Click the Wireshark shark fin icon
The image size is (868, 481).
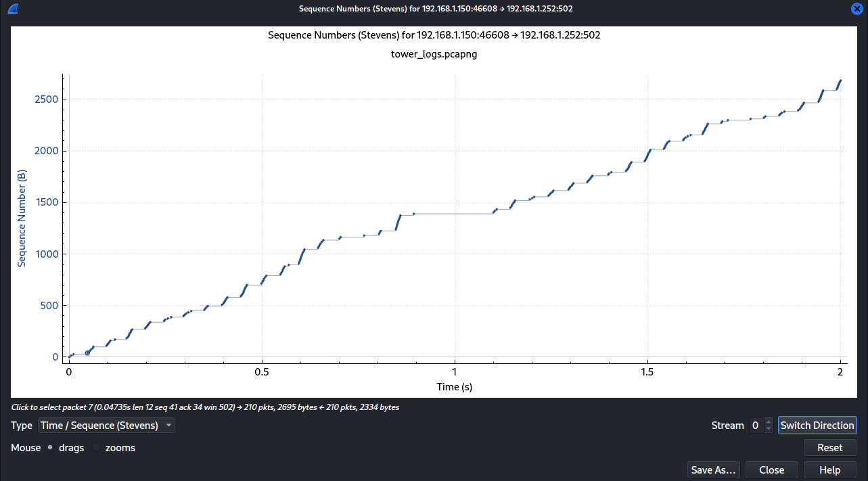coord(12,9)
